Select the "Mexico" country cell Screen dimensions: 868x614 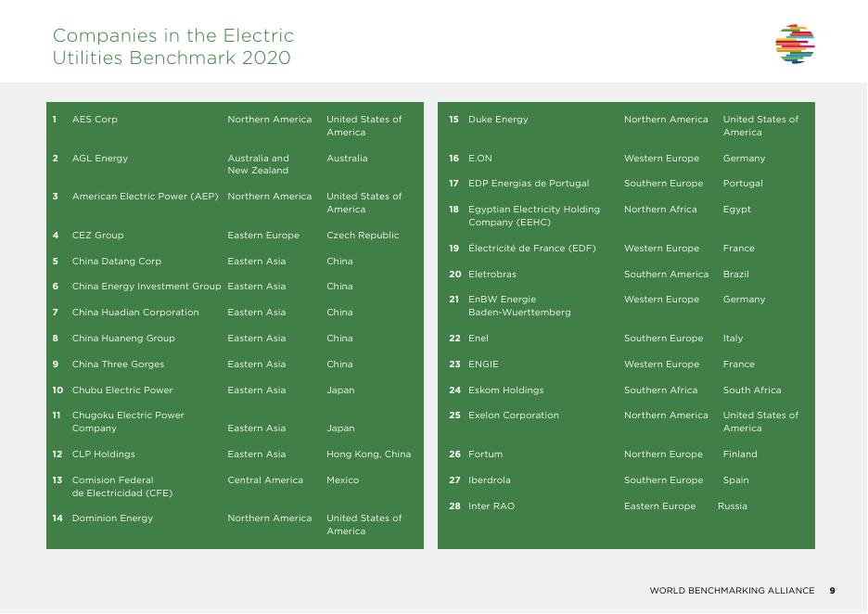(343, 480)
